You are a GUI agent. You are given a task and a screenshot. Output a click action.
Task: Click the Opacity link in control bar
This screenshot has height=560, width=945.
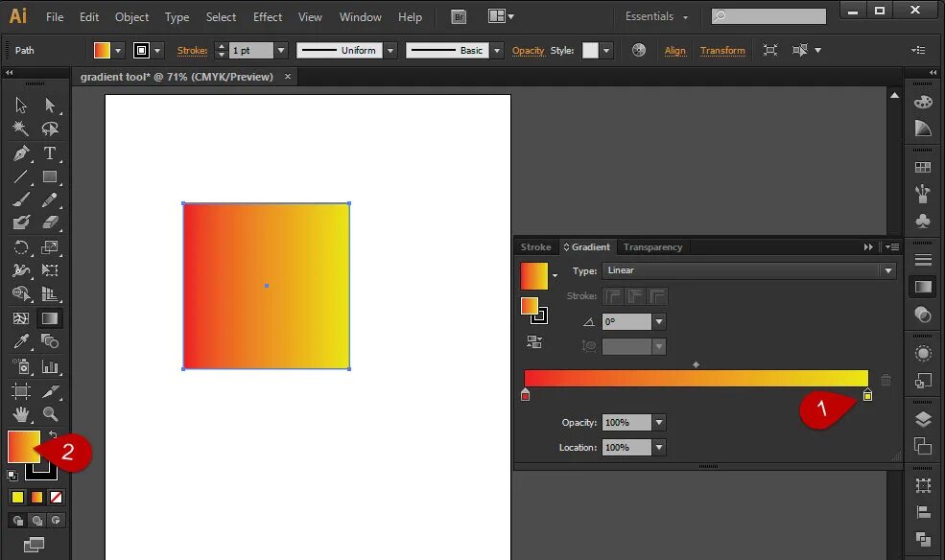pyautogui.click(x=528, y=50)
